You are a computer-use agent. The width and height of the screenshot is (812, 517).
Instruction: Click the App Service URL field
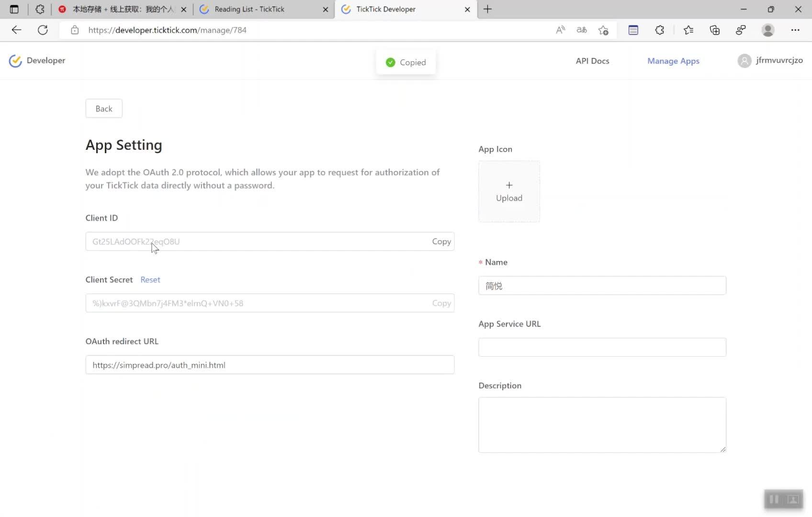click(x=602, y=348)
